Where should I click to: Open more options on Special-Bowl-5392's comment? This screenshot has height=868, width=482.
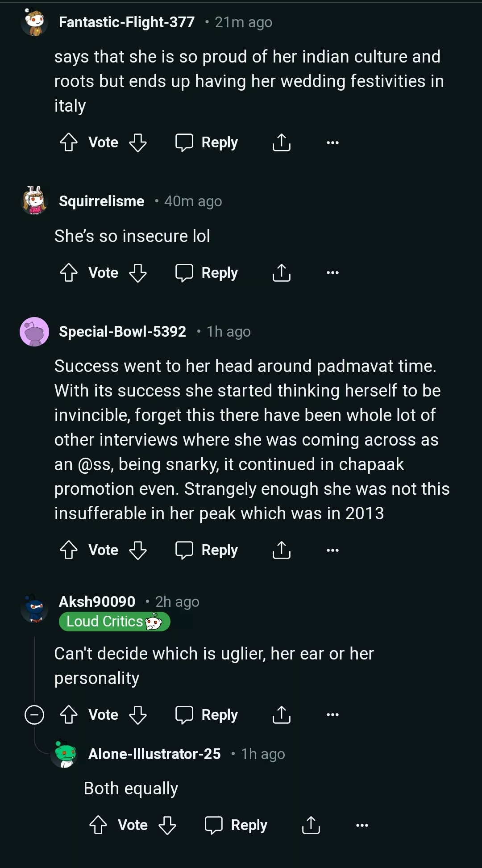point(332,550)
